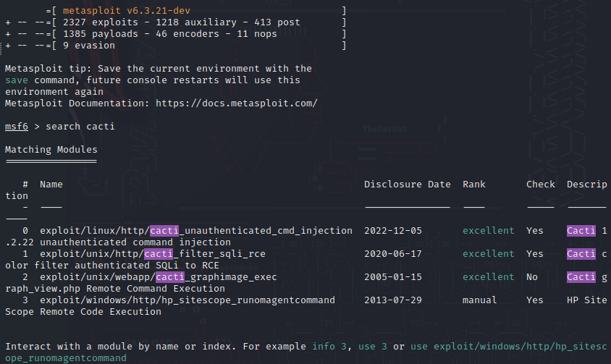This screenshot has width=611, height=364.
Task: Select the cacti_unauthenticated_cmd_injection module name
Action: [x=196, y=231]
